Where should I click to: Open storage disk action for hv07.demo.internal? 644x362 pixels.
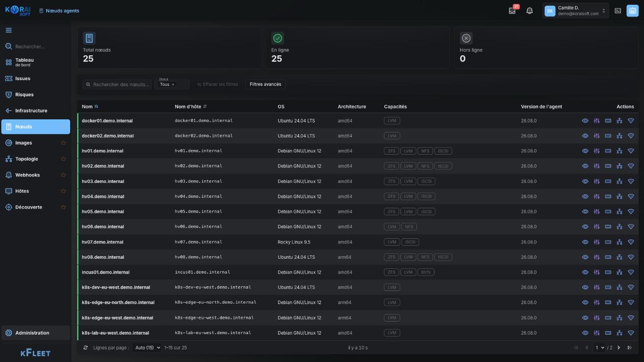[x=608, y=242]
